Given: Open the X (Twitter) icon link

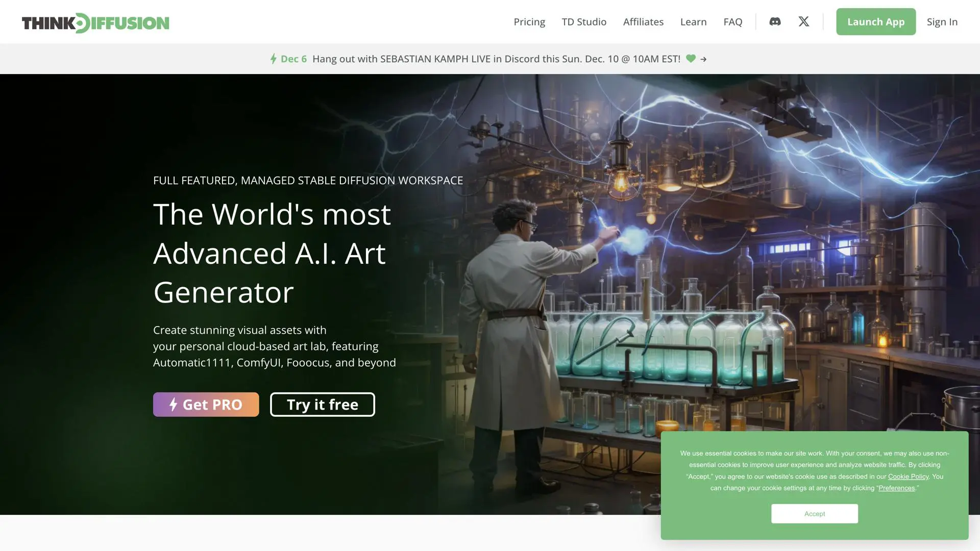Looking at the screenshot, I should [804, 21].
